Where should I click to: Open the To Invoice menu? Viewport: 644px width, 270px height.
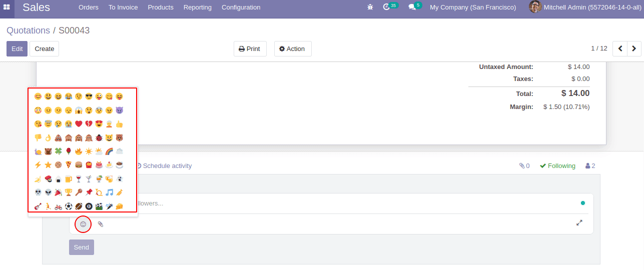(123, 7)
